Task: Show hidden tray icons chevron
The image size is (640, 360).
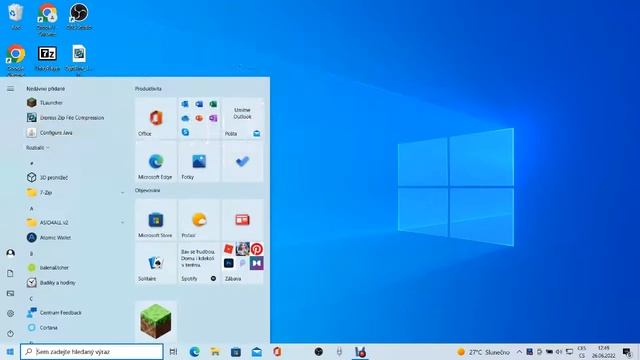Action: 519,352
